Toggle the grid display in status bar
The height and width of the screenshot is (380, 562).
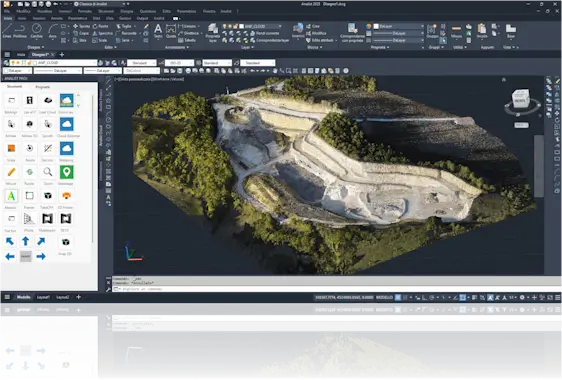398,297
